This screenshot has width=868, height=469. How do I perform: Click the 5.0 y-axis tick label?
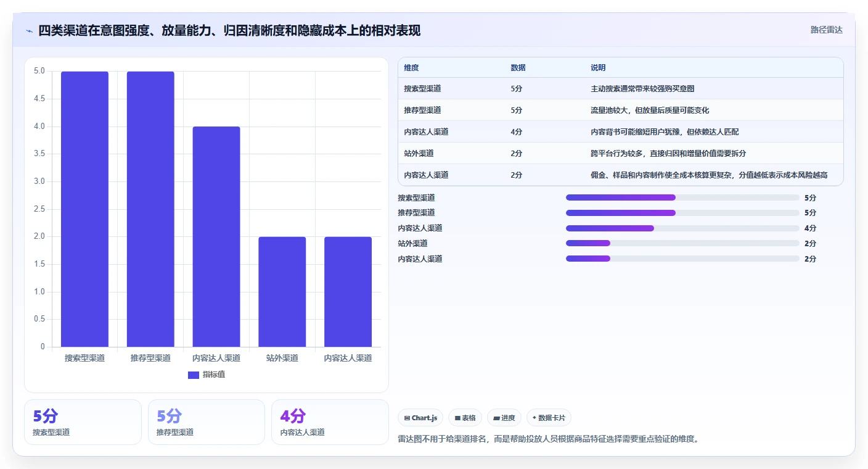39,72
